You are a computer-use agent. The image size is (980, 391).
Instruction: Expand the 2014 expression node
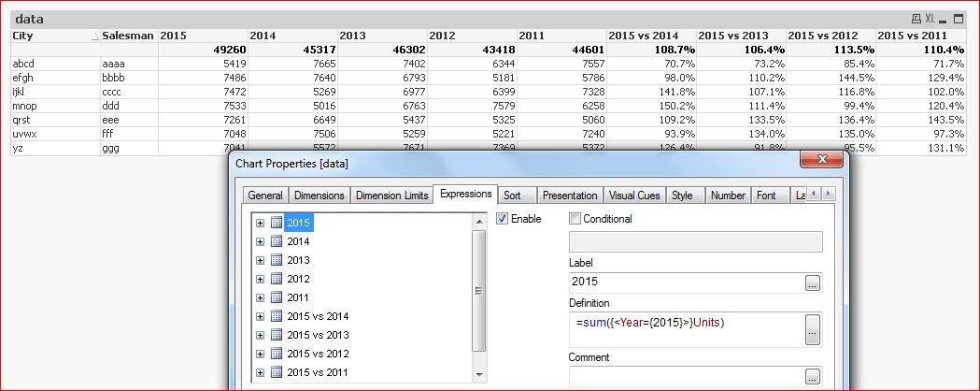260,241
